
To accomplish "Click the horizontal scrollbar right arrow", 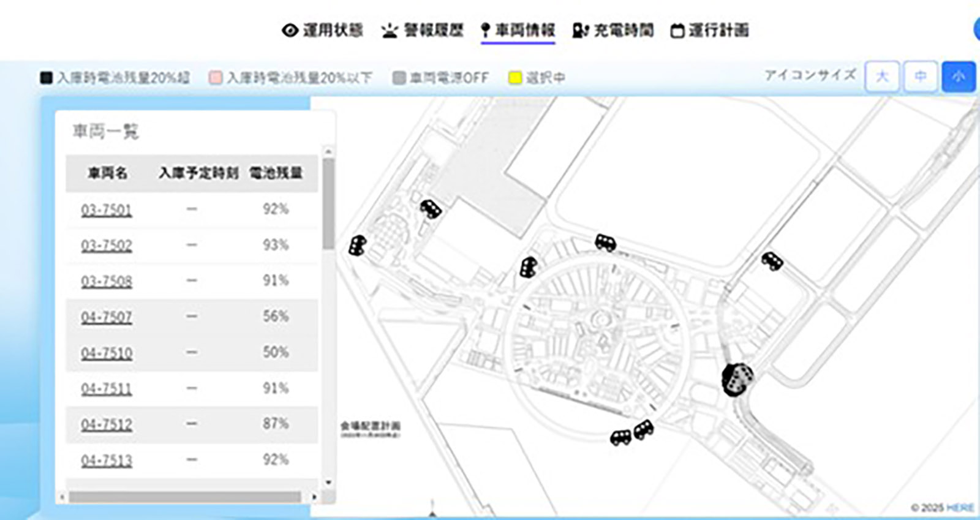I will pyautogui.click(x=314, y=497).
